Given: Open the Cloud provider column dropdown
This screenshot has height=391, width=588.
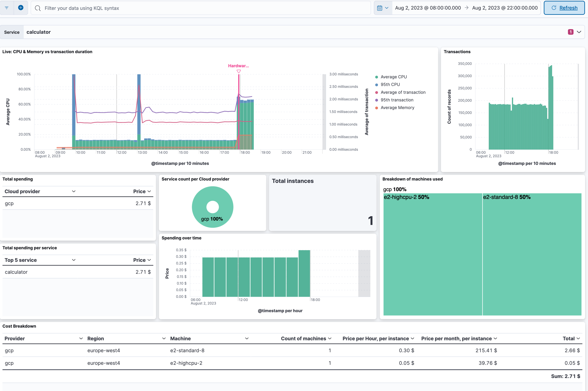Looking at the screenshot, I should point(74,191).
